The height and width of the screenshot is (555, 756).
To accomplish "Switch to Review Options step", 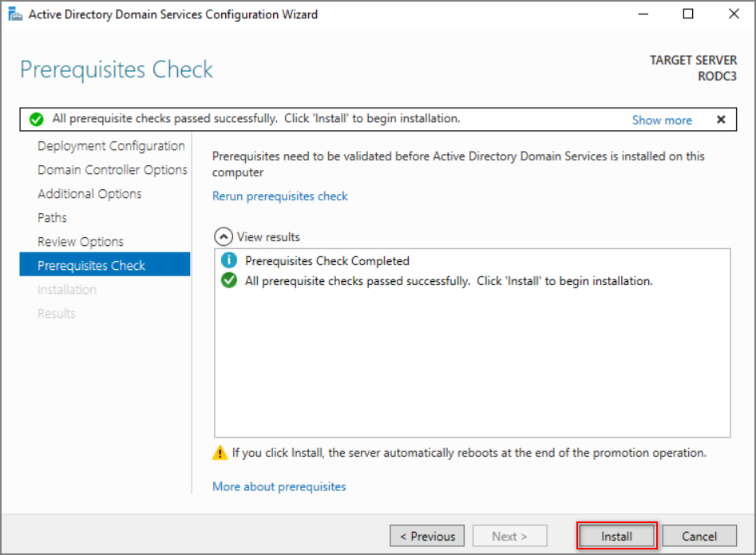I will click(81, 242).
